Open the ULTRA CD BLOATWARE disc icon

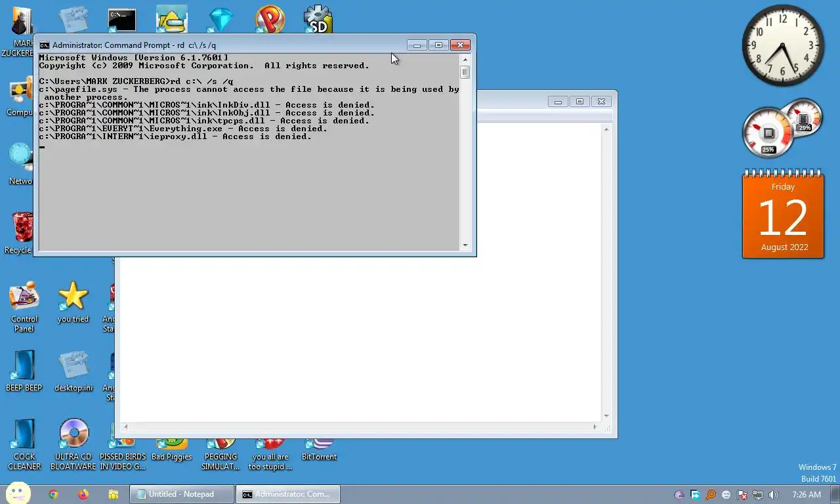click(73, 444)
